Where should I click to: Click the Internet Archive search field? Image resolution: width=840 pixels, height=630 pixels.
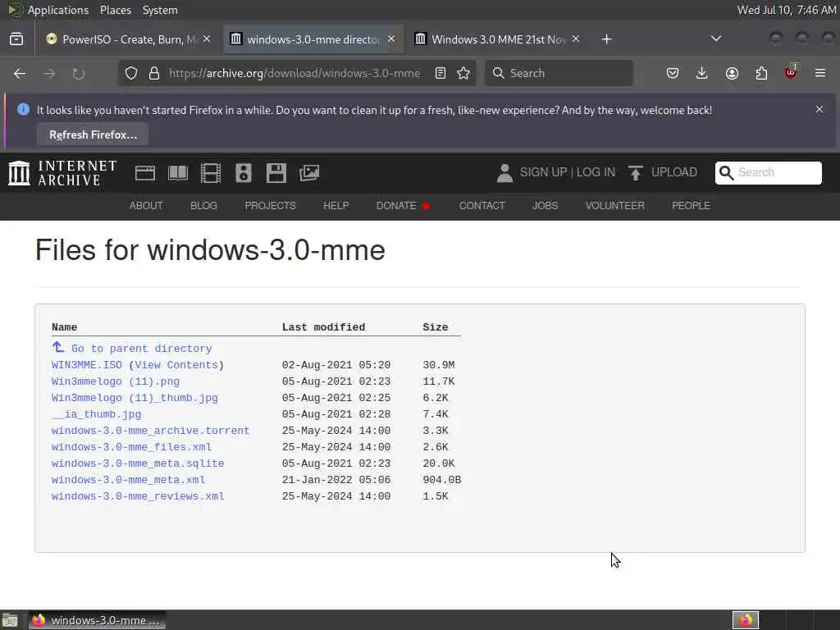pos(768,172)
